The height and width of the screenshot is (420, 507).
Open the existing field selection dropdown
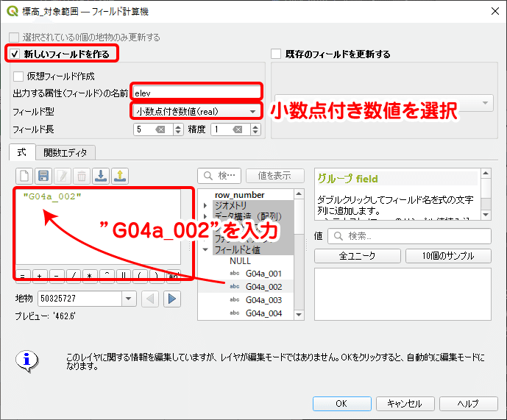pyautogui.click(x=384, y=103)
